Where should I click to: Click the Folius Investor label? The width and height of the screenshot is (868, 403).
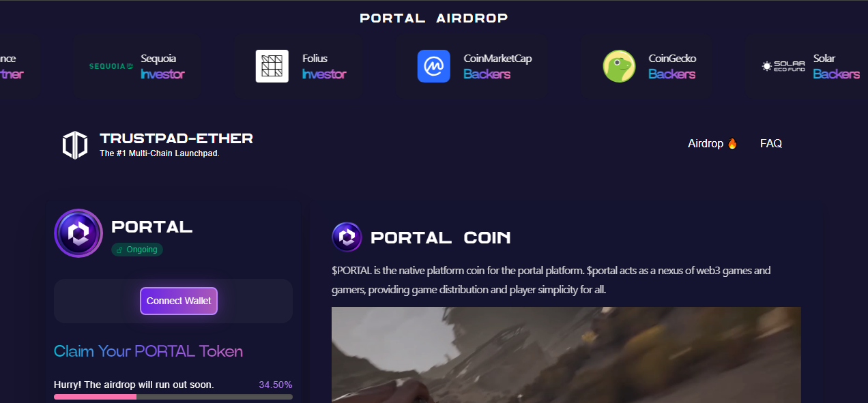point(324,74)
